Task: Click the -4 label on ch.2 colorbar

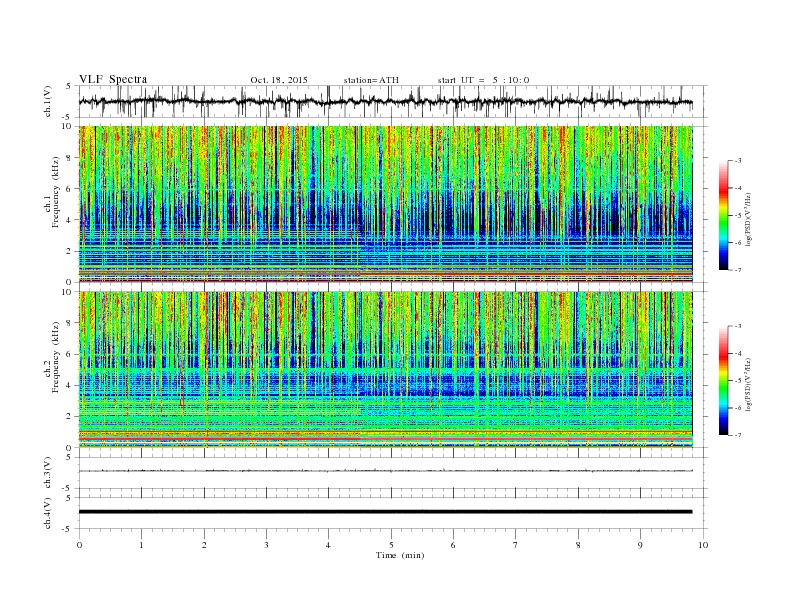Action: 737,353
